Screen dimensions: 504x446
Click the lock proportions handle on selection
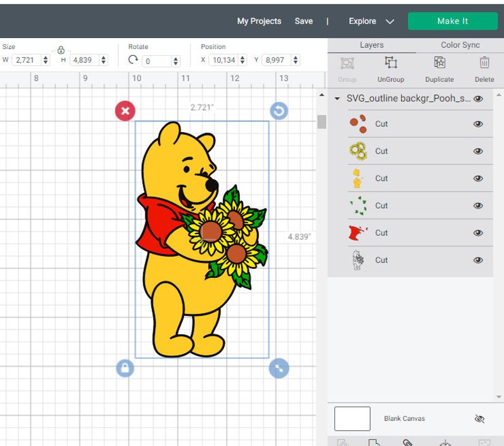click(125, 368)
